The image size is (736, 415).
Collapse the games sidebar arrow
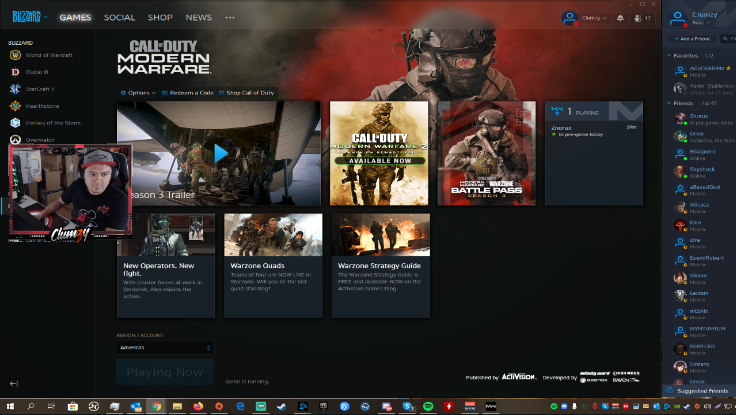tap(14, 384)
